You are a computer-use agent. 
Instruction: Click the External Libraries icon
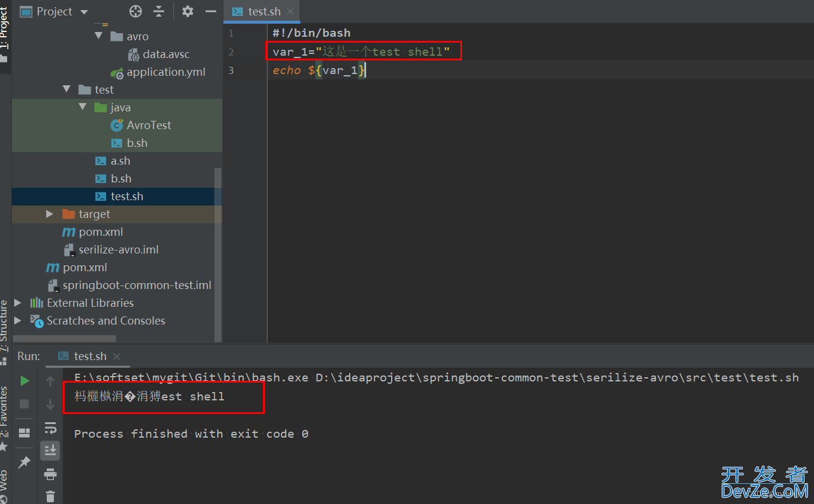[x=37, y=303]
